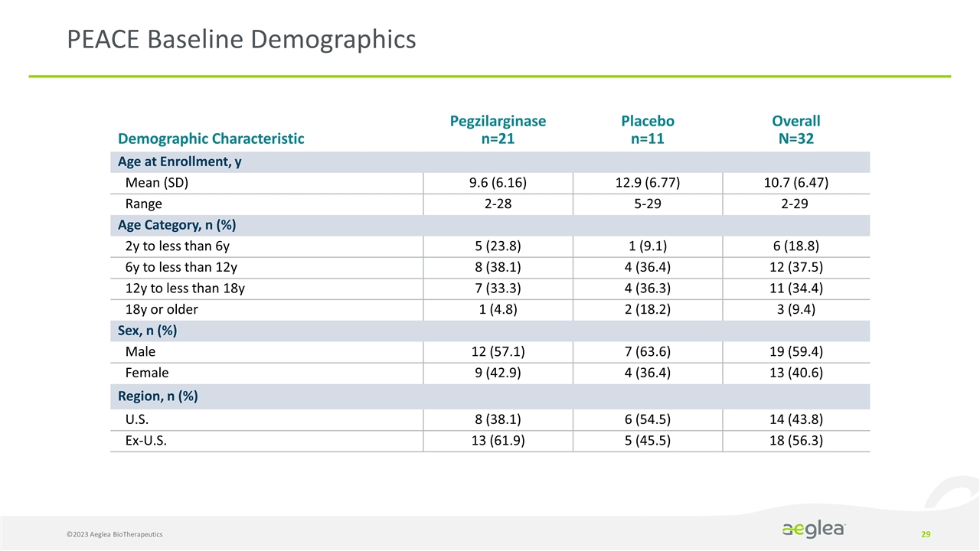Click the Placebo range cell 5-29
Viewport: 980px width, 551px height.
point(647,204)
